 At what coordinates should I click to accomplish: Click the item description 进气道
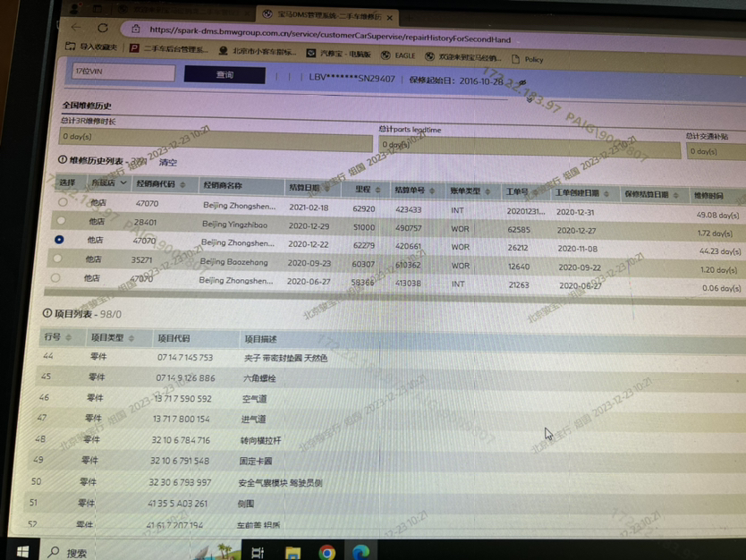click(x=253, y=420)
